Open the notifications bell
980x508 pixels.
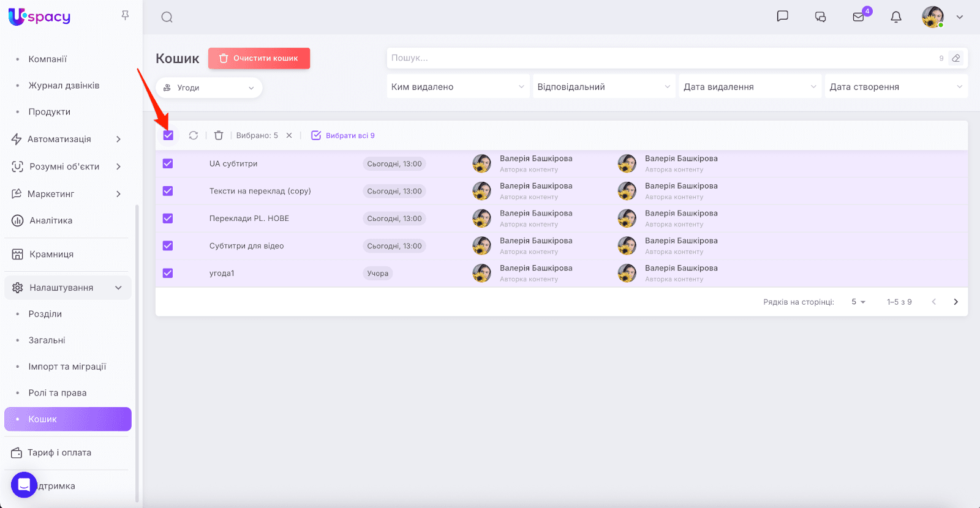[x=896, y=17]
